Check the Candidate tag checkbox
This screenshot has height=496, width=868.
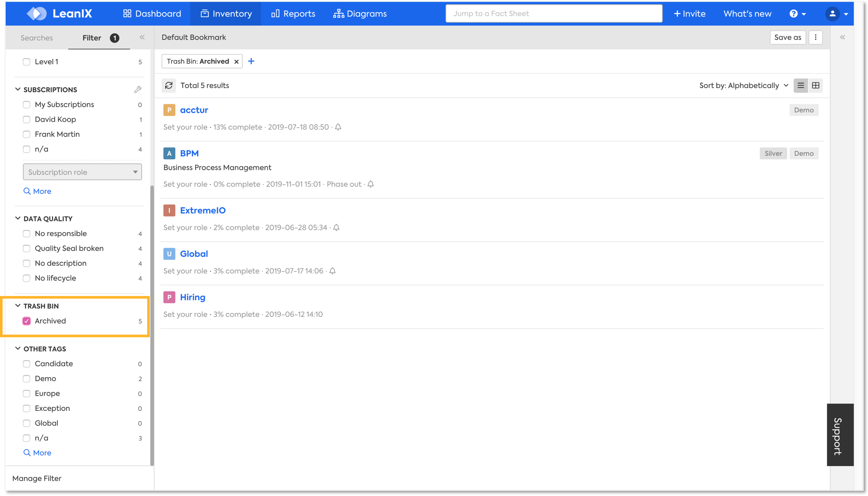(26, 364)
